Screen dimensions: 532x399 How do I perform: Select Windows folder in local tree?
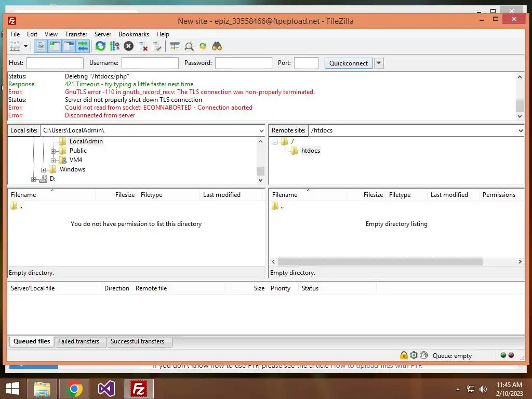coord(72,169)
